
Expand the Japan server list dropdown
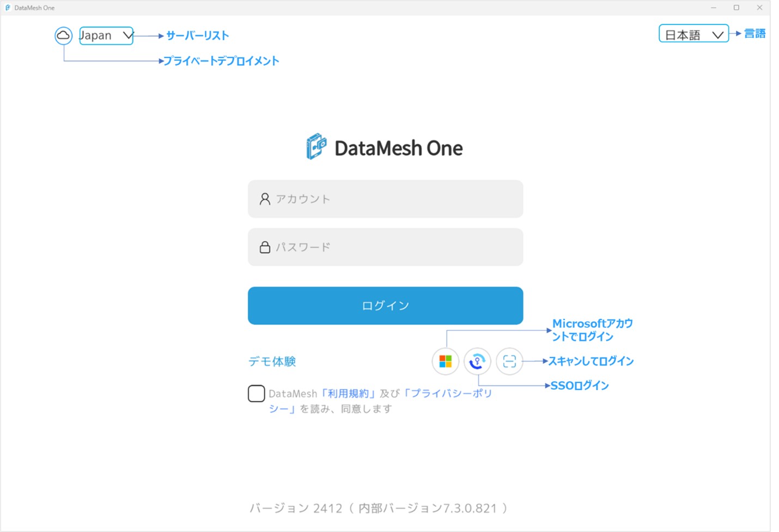tap(106, 35)
